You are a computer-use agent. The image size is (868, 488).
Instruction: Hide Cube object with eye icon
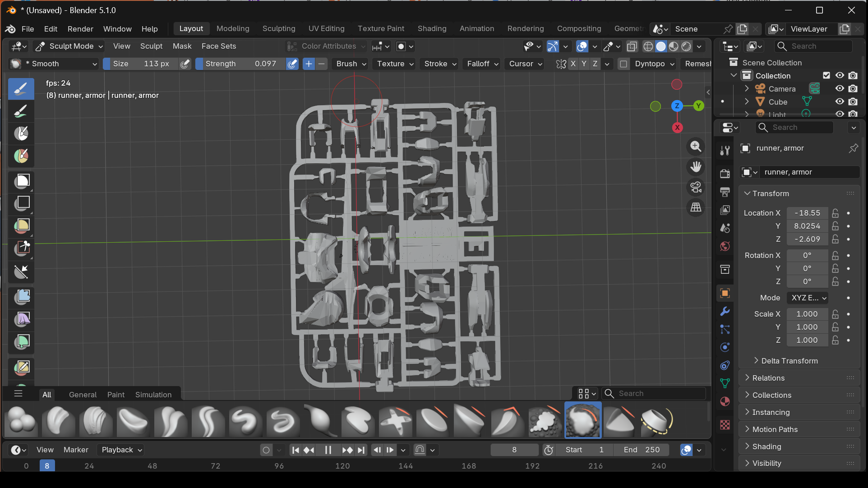click(840, 101)
